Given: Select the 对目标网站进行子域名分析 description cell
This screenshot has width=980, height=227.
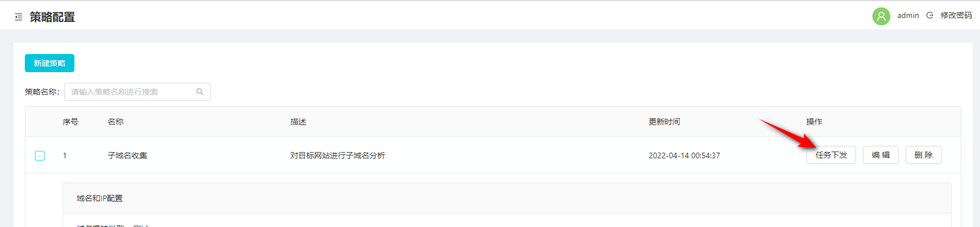Looking at the screenshot, I should (338, 155).
